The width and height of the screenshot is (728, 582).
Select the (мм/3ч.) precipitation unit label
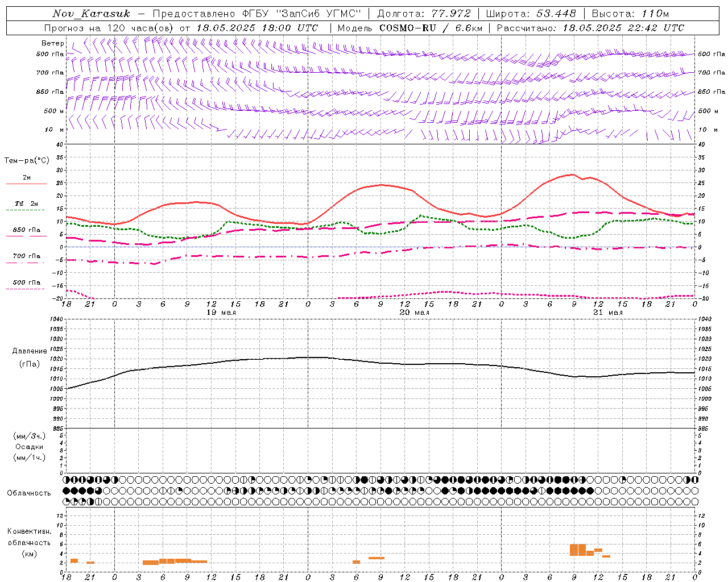coord(30,436)
